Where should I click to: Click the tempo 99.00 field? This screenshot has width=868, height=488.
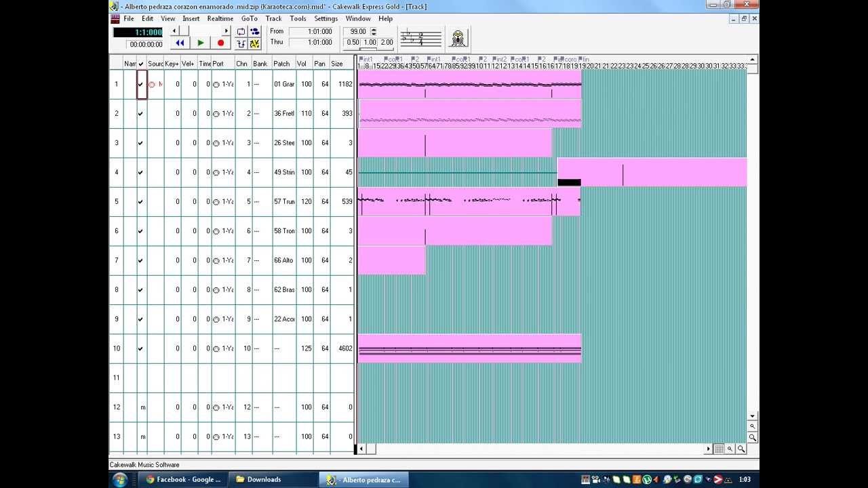point(357,31)
